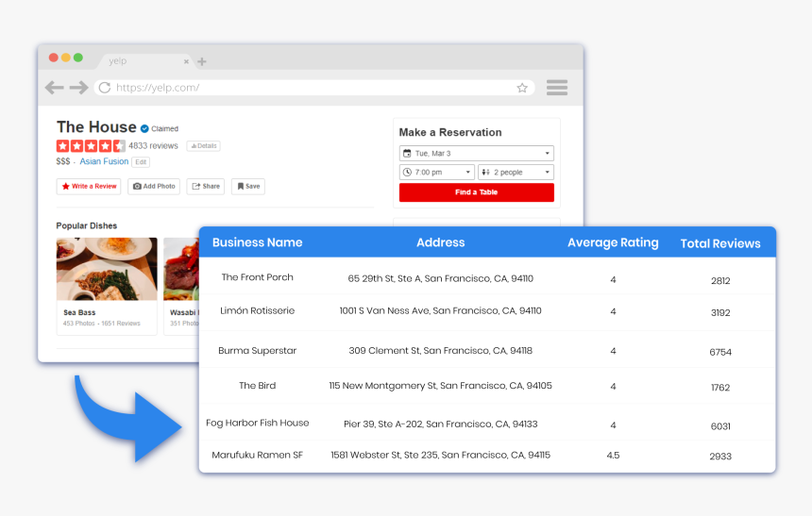Click 4833 reviews text
Screen dimensions: 812x516
coord(153,146)
